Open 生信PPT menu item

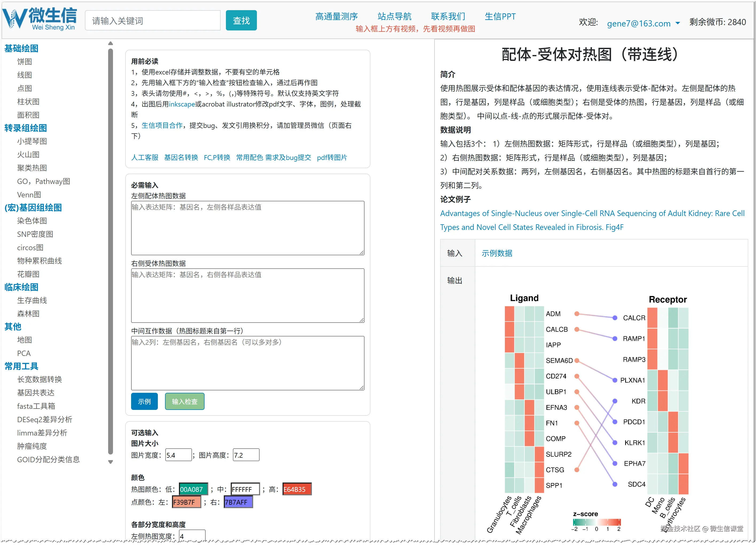[500, 16]
